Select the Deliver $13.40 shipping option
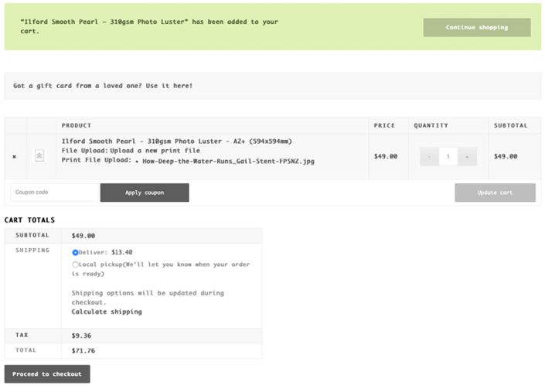Screen dimensions: 545x392 (x=76, y=252)
